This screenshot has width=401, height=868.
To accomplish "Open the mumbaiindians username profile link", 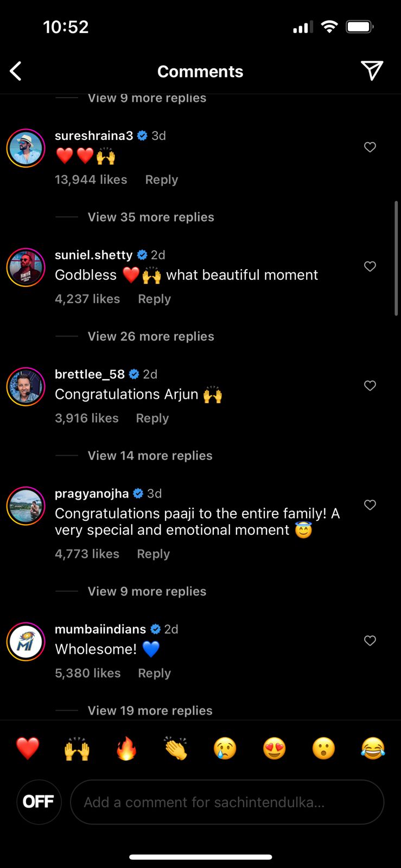I will [100, 629].
